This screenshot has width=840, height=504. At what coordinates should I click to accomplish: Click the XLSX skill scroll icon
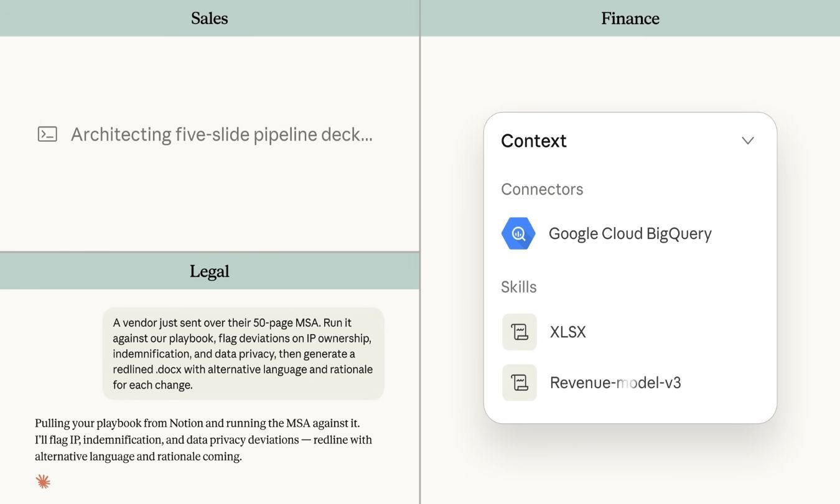click(x=520, y=332)
